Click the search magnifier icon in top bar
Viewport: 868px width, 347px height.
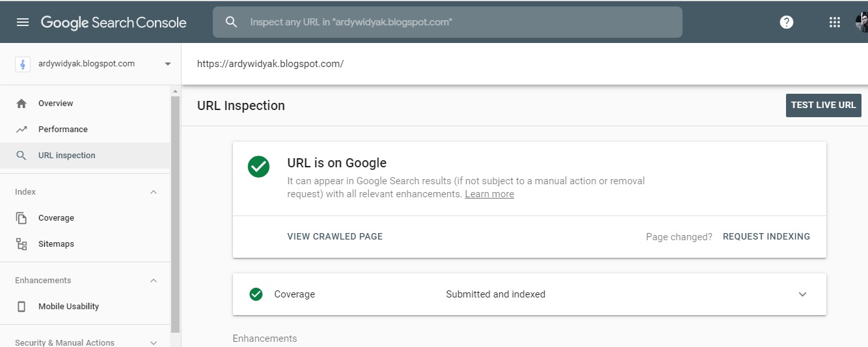(231, 22)
